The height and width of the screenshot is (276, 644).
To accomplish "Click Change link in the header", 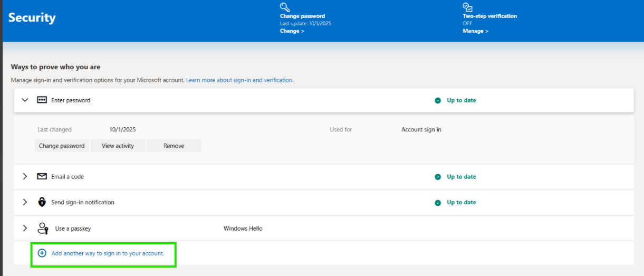I will (x=292, y=31).
